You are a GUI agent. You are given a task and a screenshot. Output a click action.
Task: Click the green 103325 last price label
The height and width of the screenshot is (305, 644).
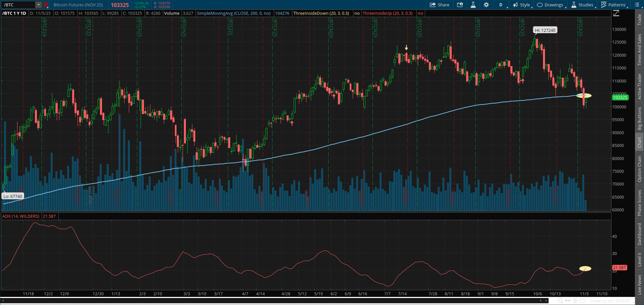[620, 98]
